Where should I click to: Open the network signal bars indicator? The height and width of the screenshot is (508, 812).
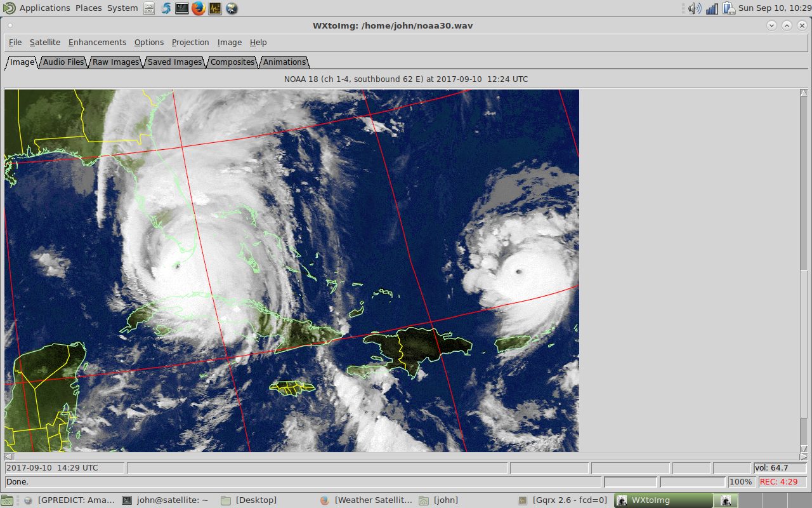pos(712,8)
